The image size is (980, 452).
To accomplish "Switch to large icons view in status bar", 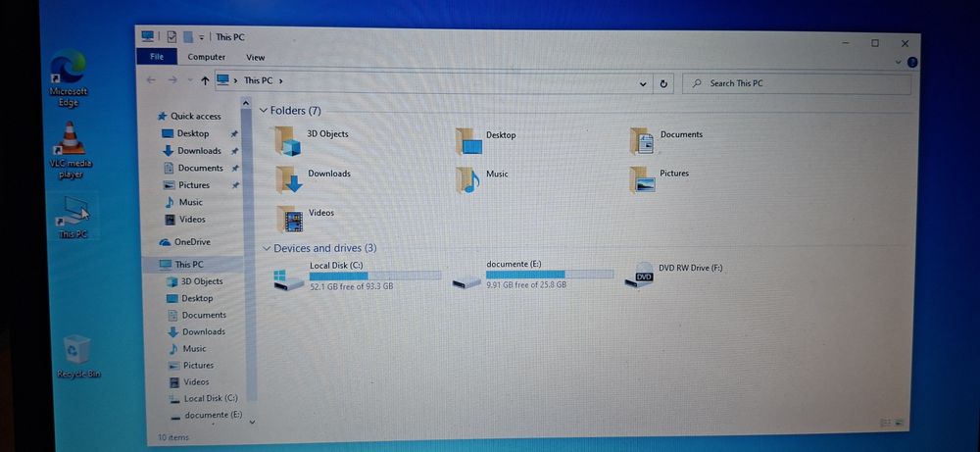I will (x=900, y=424).
